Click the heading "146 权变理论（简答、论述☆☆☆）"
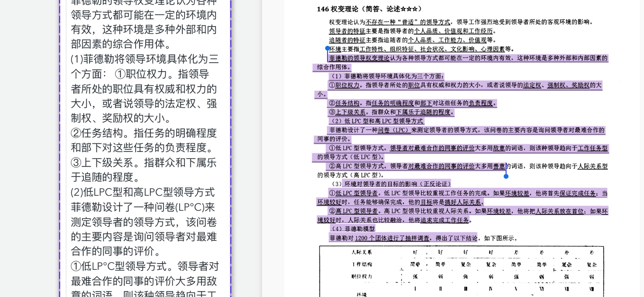 pos(369,9)
